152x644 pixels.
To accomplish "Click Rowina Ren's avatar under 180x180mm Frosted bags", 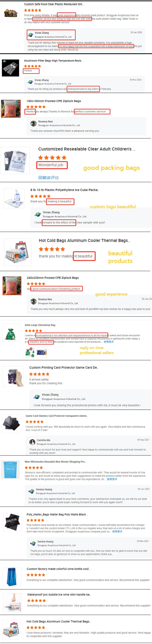I will (33, 124).
